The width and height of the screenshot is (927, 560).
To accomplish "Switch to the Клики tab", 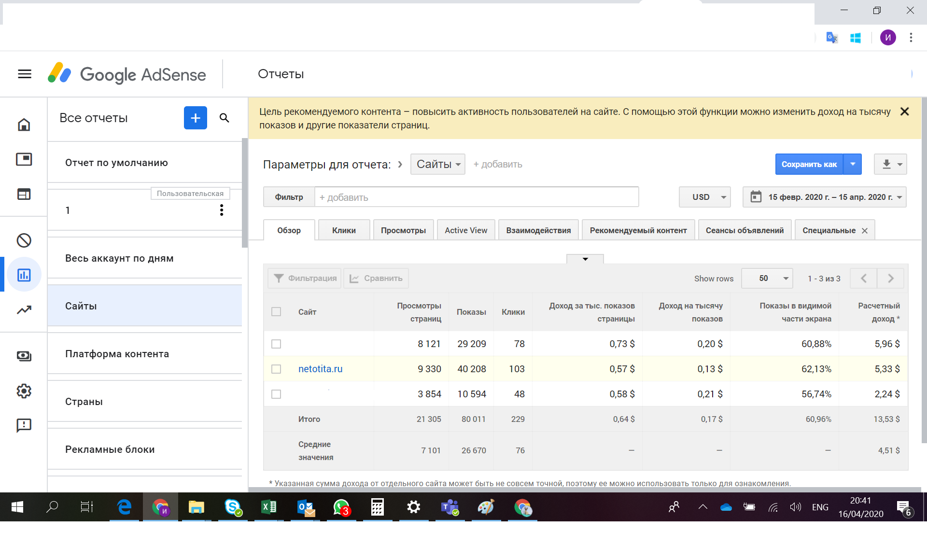I will click(344, 230).
